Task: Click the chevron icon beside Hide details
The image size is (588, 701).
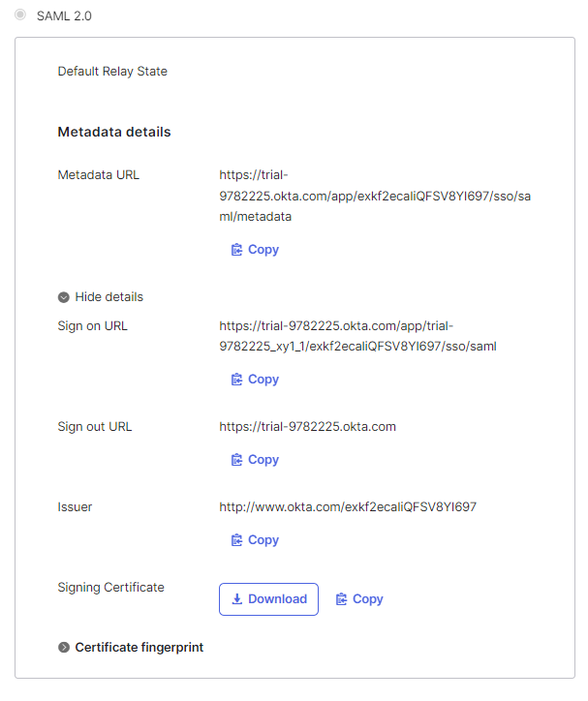Action: (64, 297)
